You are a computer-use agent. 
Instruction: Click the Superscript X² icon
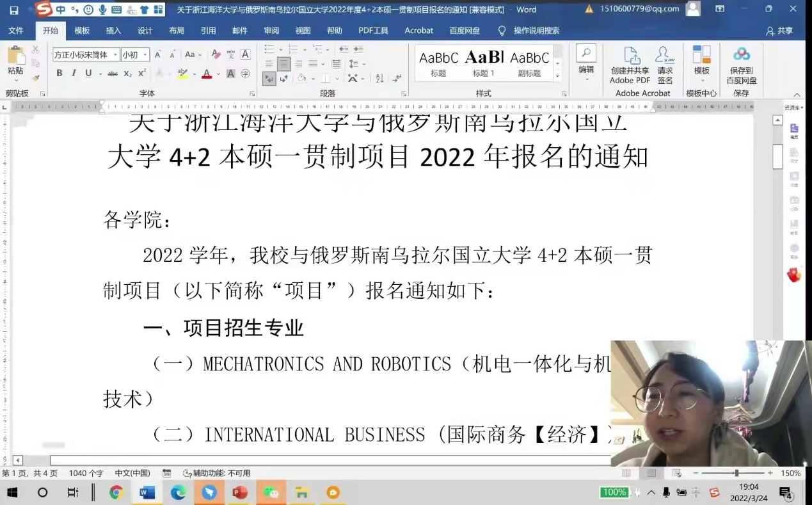tap(142, 74)
